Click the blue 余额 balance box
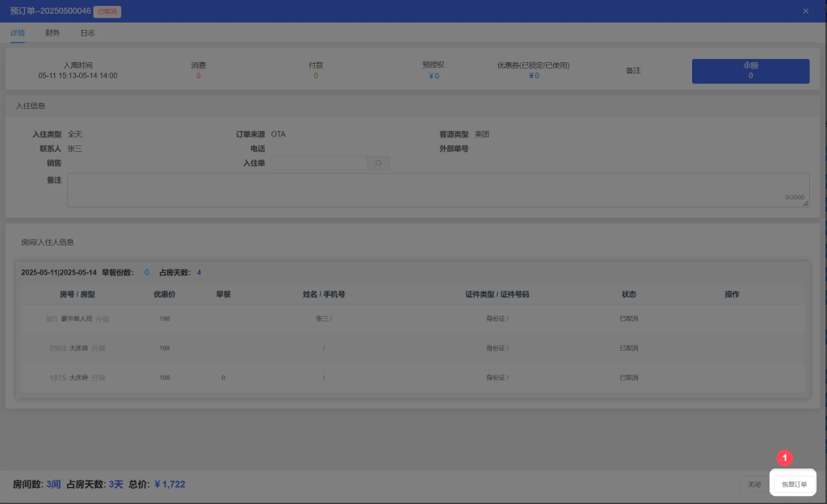This screenshot has width=827, height=504. click(750, 71)
